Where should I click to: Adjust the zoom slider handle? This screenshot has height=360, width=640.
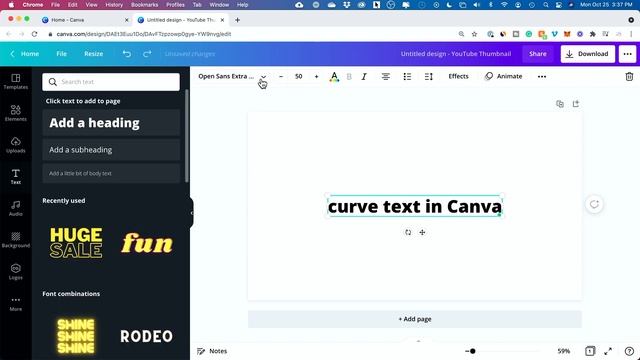coord(473,351)
